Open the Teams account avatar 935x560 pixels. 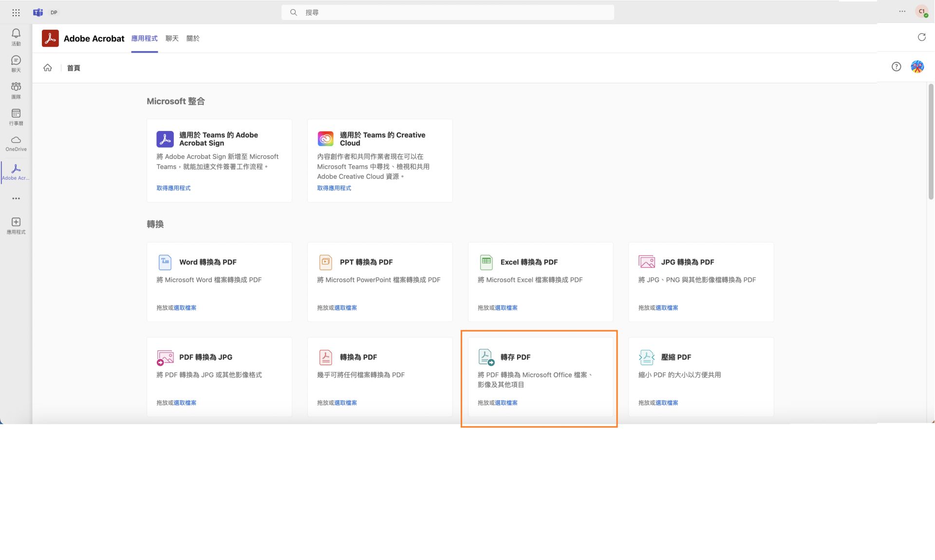point(921,12)
